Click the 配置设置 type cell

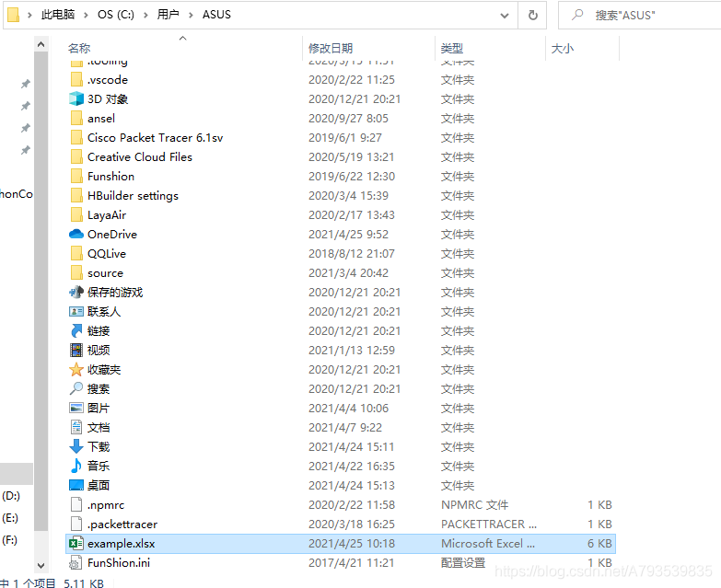[x=463, y=563]
